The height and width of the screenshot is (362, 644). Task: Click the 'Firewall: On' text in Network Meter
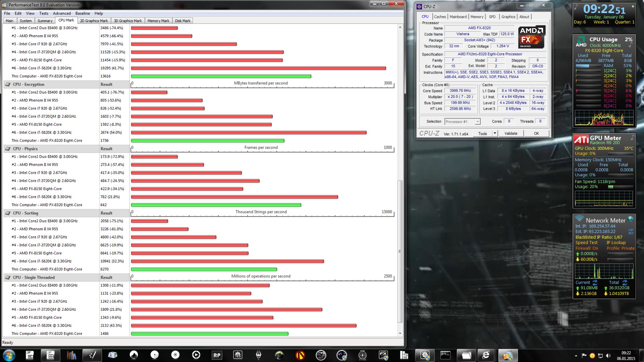click(587, 248)
